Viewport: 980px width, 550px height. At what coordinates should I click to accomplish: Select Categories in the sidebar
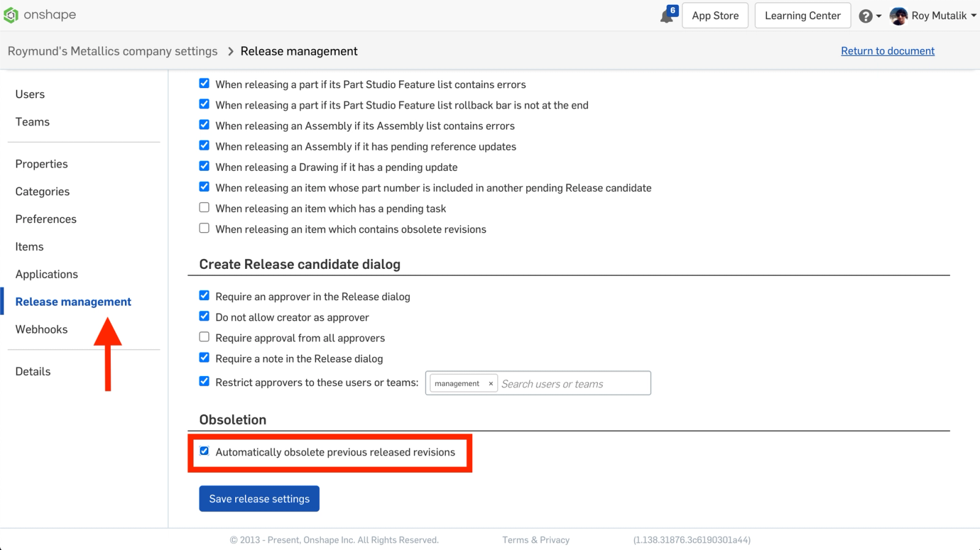pos(42,192)
